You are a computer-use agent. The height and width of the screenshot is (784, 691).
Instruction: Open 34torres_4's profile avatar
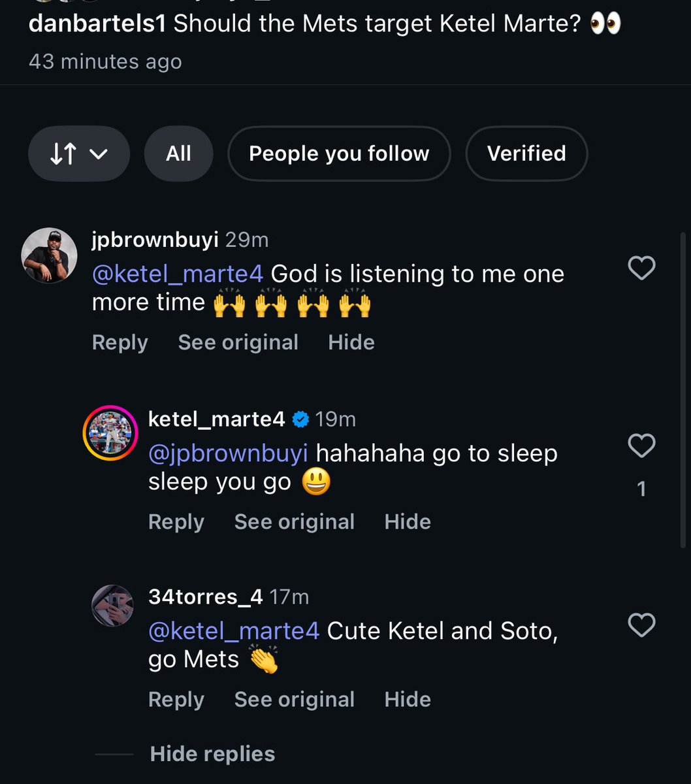(x=112, y=606)
